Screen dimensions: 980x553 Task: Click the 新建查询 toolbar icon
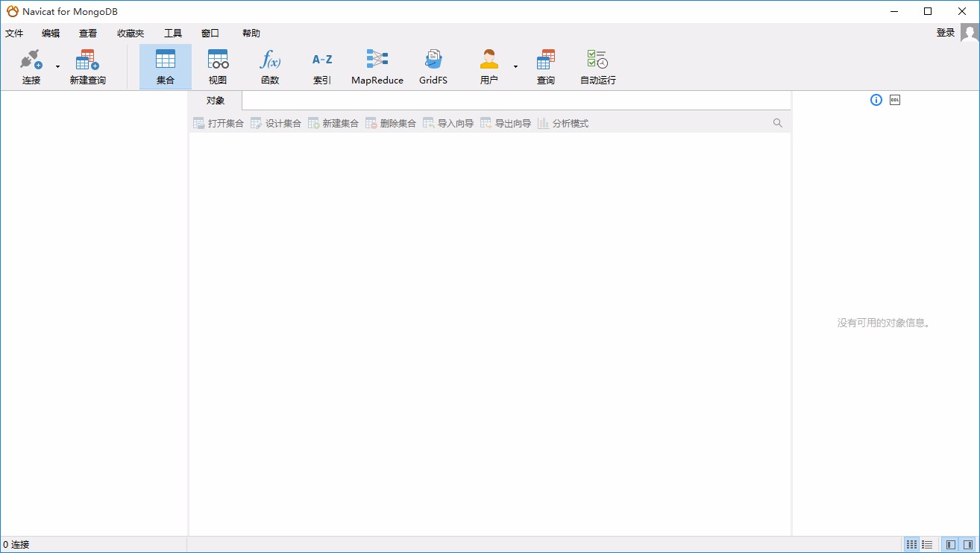(88, 67)
